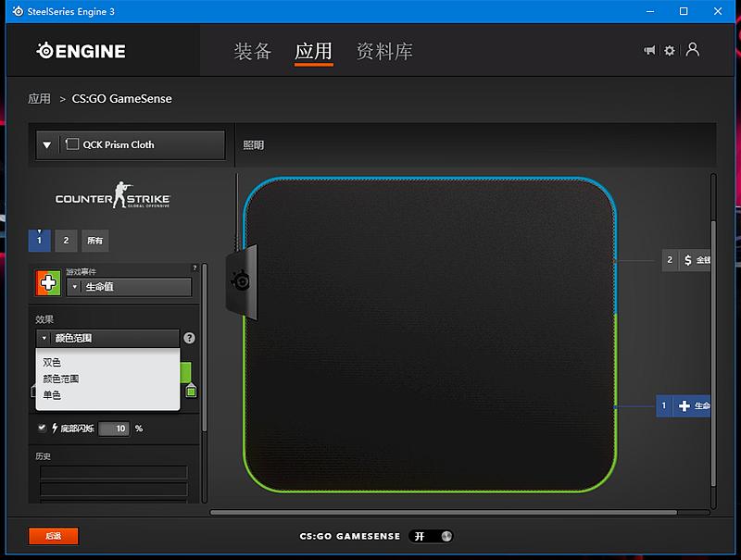Uncheck the low-health flash checkbox
The image size is (741, 560).
42,428
